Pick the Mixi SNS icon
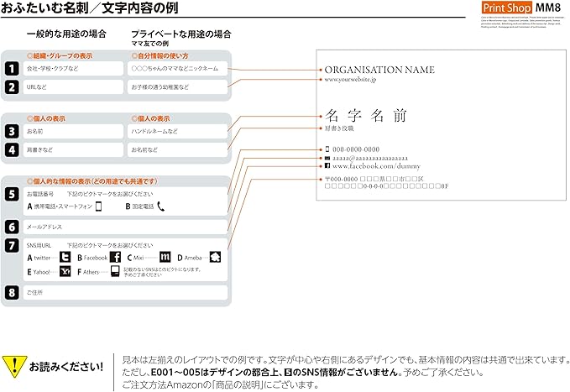570x392 pixels. [165, 257]
